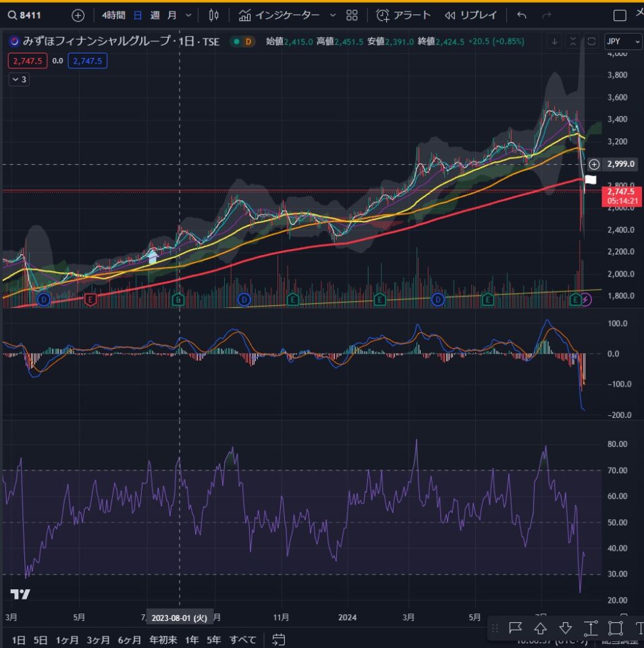Set the range to 1ヶ月
The width and height of the screenshot is (644, 648).
coord(67,640)
